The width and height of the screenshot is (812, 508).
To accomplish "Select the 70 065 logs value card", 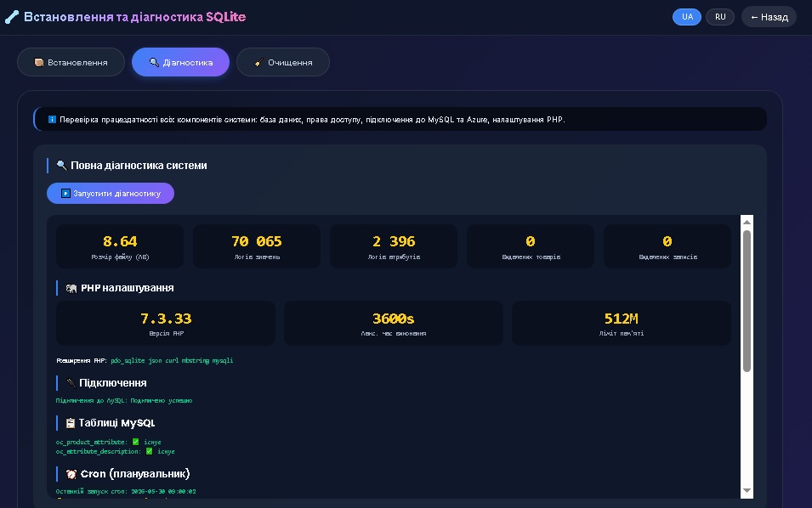I will coord(257,246).
